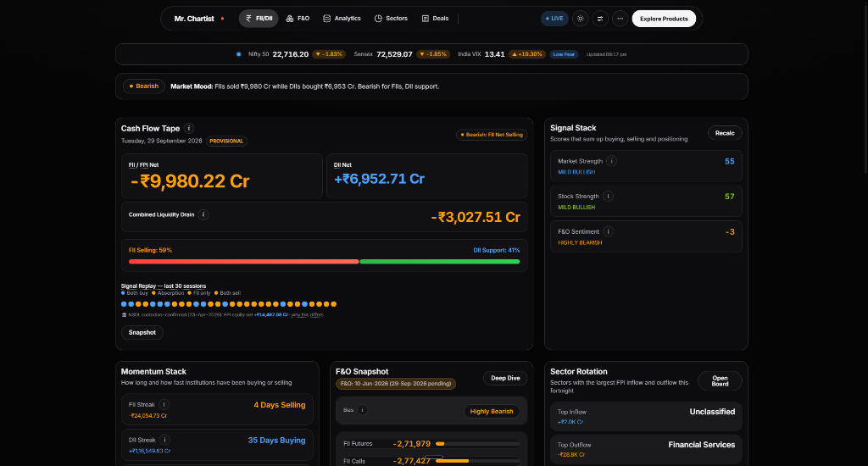
Task: Click the DII Streak info icon
Action: pyautogui.click(x=164, y=440)
